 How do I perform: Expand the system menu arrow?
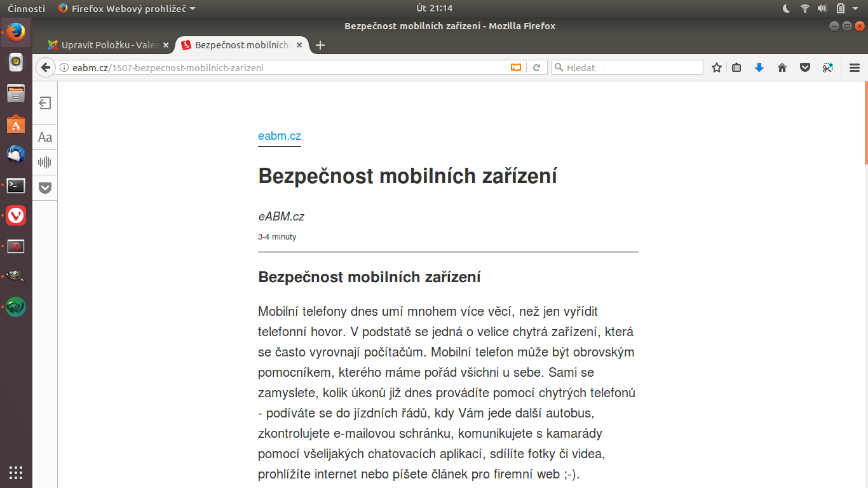coord(857,8)
